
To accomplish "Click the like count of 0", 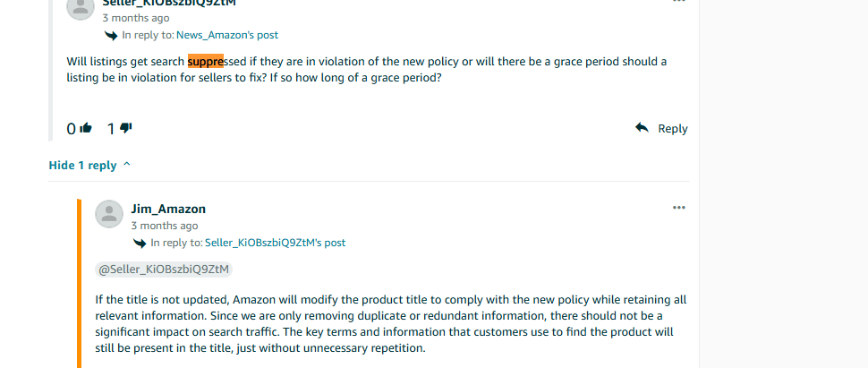I will (72, 129).
